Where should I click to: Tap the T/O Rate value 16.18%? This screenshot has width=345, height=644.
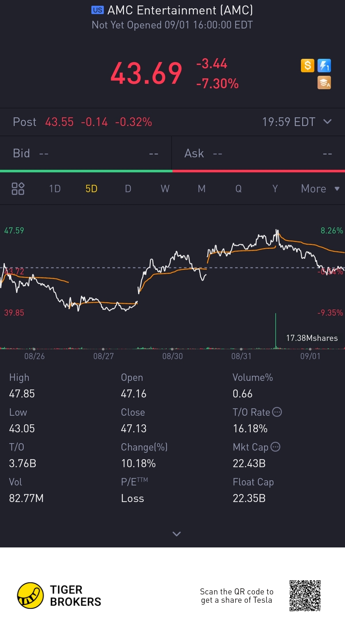click(250, 428)
